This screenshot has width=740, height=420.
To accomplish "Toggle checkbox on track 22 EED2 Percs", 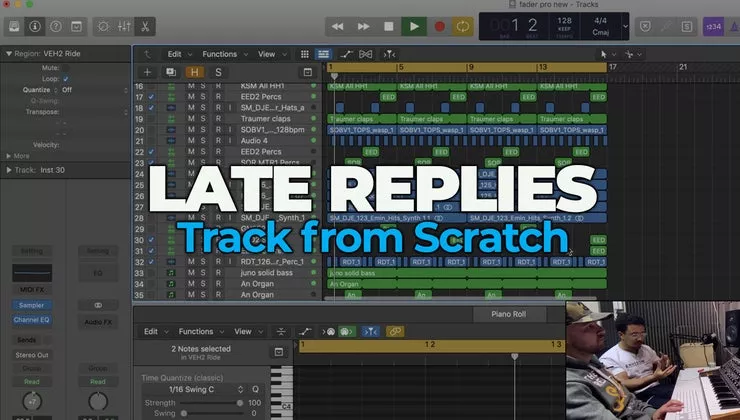I will [151, 152].
